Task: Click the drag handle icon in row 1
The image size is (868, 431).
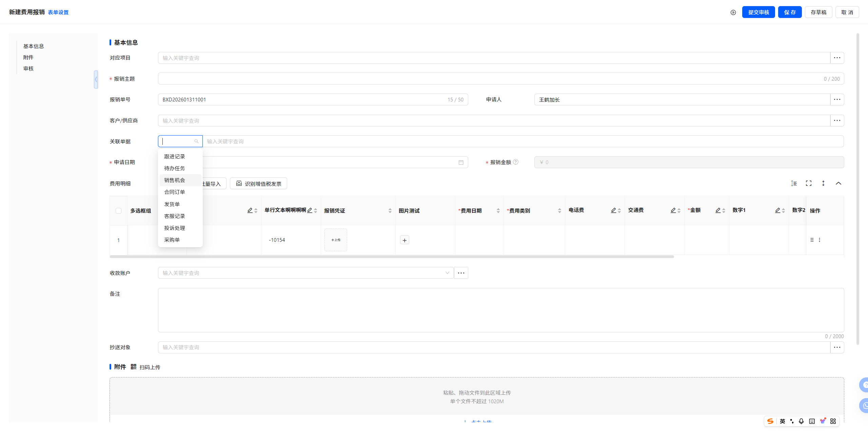Action: point(812,240)
